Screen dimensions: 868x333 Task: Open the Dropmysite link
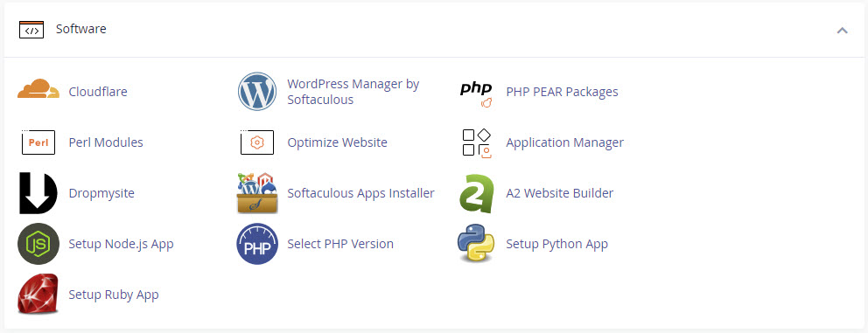tap(101, 194)
